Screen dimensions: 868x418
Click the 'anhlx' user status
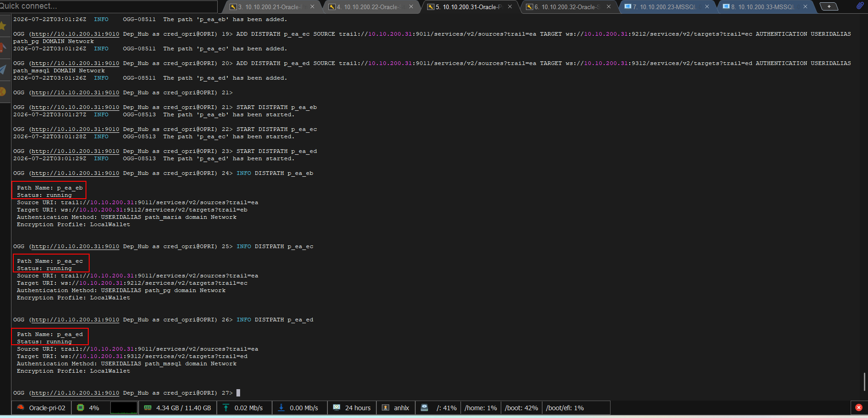coord(402,408)
